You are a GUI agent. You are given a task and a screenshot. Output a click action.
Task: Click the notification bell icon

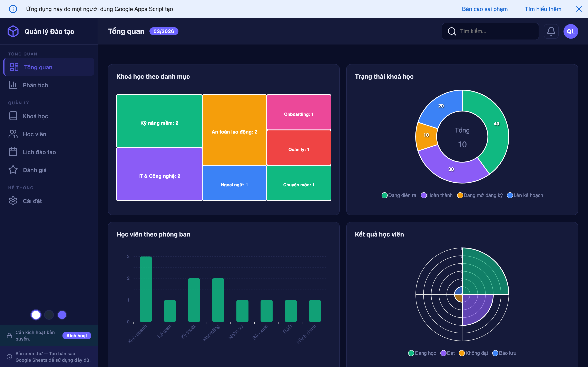[551, 31]
